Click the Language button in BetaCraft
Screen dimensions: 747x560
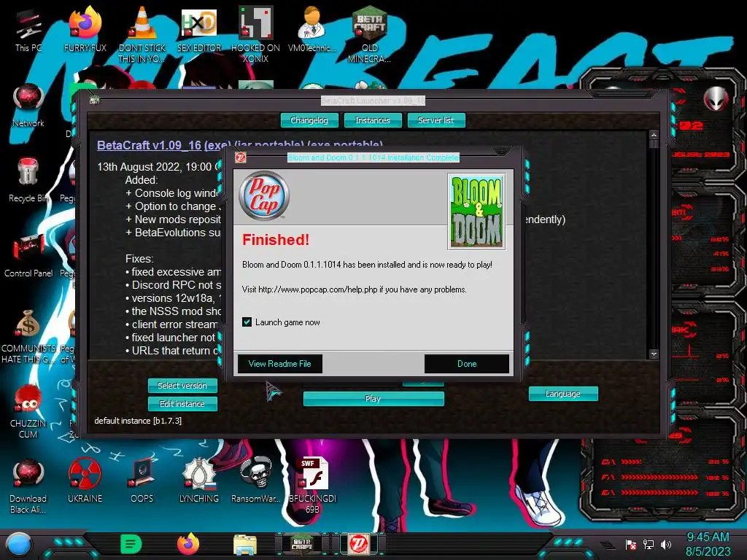pyautogui.click(x=563, y=394)
